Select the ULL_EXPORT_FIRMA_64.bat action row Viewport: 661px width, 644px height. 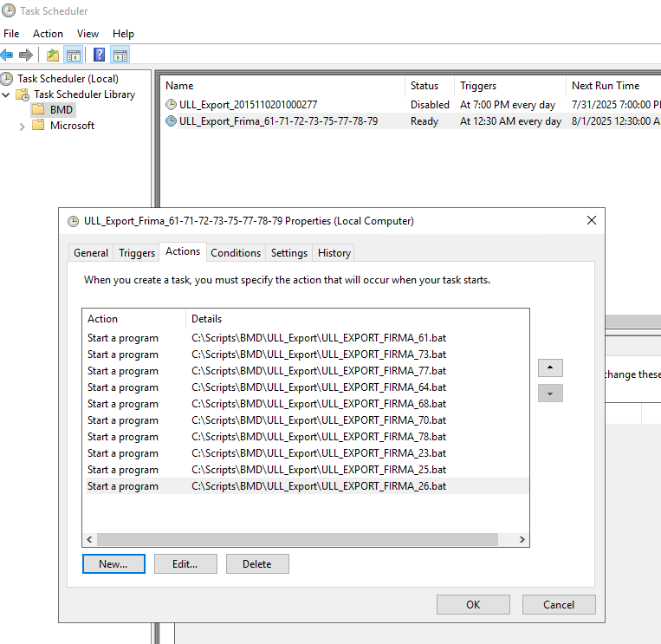click(307, 387)
